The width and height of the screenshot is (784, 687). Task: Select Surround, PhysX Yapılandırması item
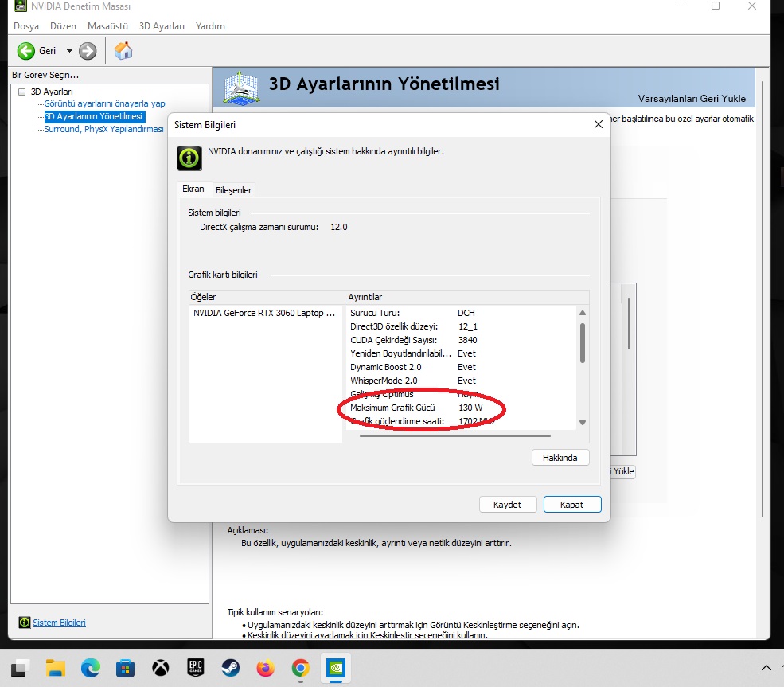tap(103, 129)
